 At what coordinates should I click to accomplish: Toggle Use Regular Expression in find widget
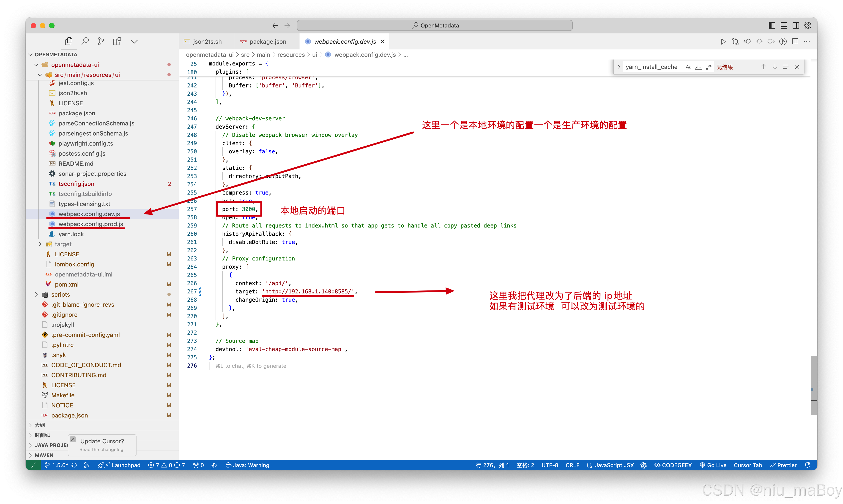point(709,67)
